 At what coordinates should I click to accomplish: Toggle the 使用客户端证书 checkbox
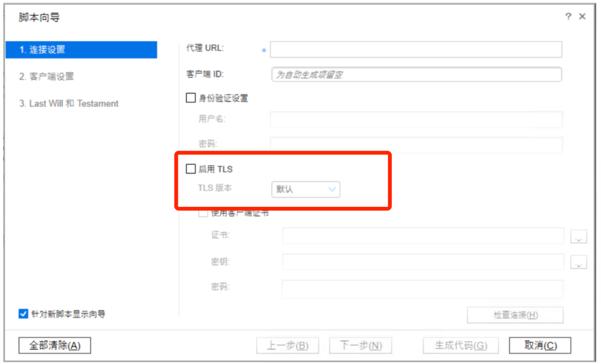tap(203, 213)
